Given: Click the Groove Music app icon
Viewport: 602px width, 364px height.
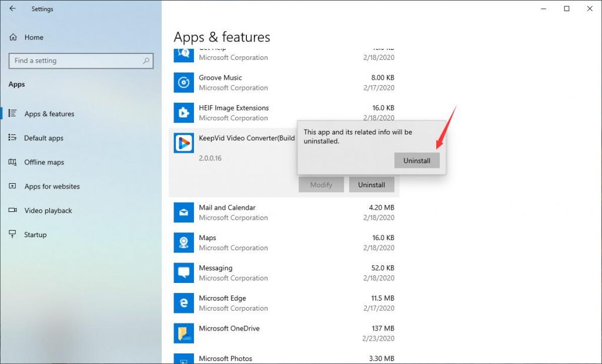Looking at the screenshot, I should (183, 82).
